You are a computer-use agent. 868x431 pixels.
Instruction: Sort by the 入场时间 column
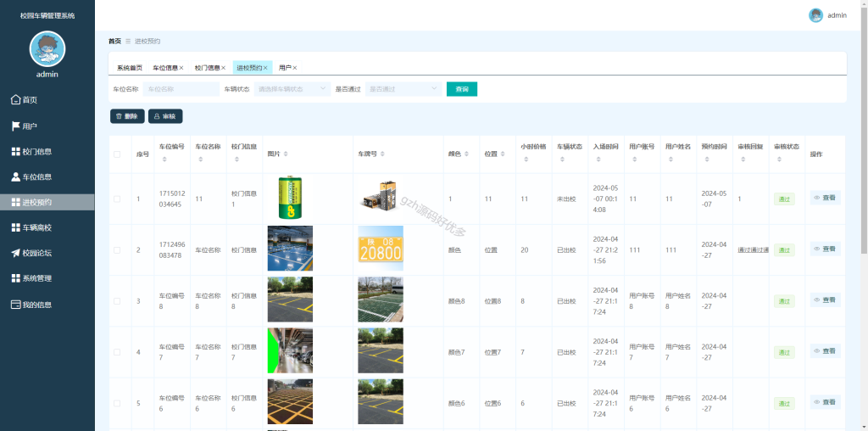(x=598, y=160)
